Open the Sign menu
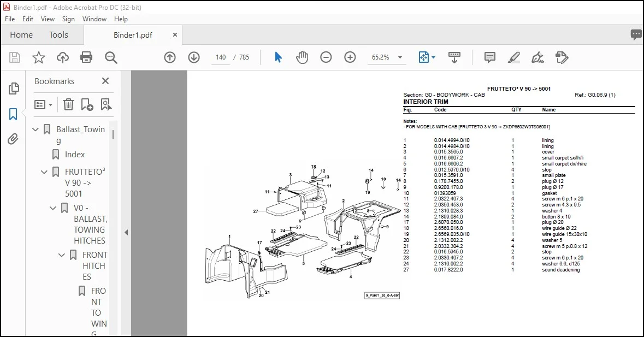The width and height of the screenshot is (644, 337). click(68, 19)
